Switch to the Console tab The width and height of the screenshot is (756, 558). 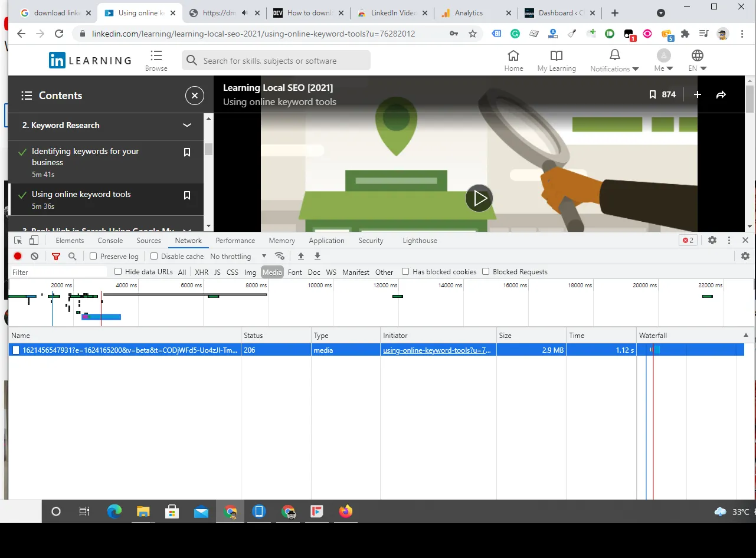coord(110,241)
